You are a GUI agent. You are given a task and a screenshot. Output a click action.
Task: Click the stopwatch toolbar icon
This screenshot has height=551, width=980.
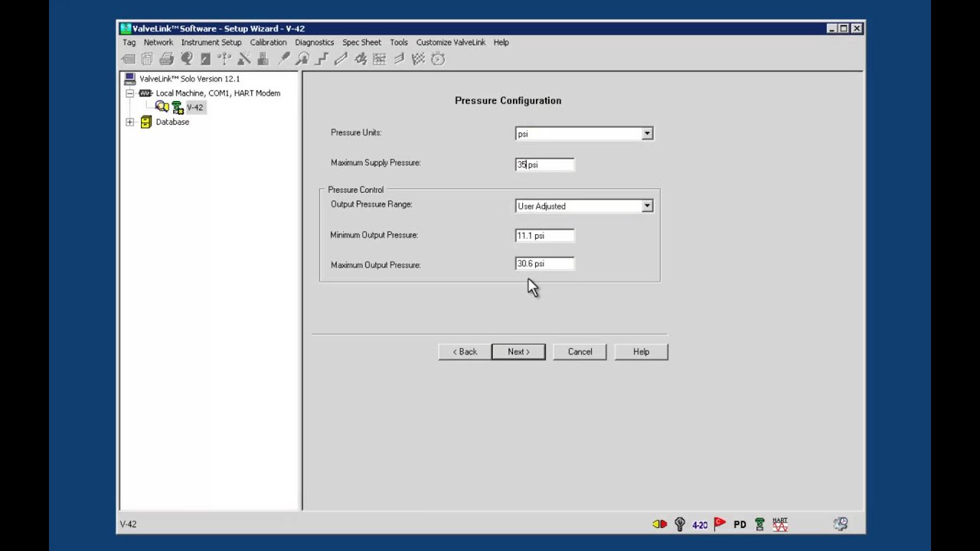coord(438,59)
